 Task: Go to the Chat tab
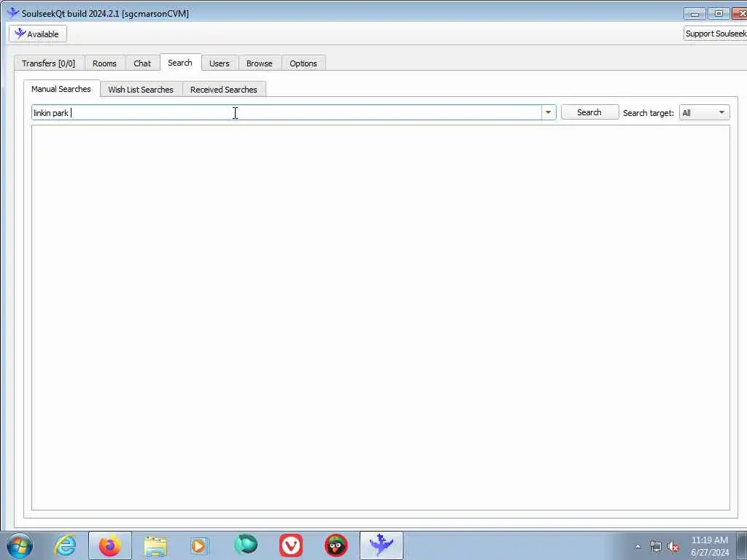(x=142, y=63)
